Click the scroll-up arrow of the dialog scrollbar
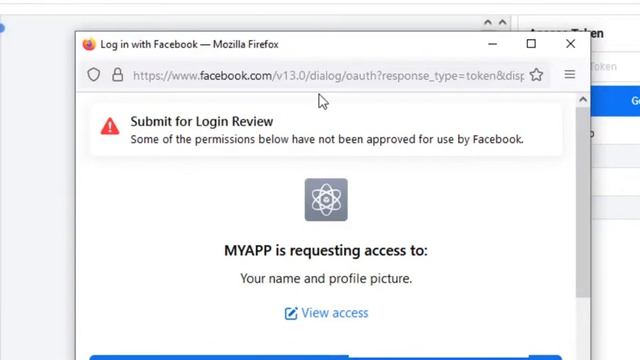This screenshot has width=640, height=360. 583,100
